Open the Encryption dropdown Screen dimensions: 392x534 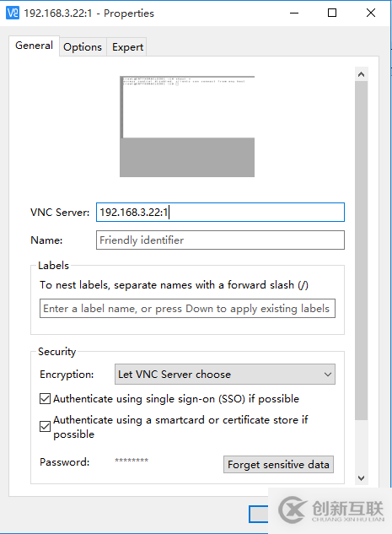coord(225,375)
